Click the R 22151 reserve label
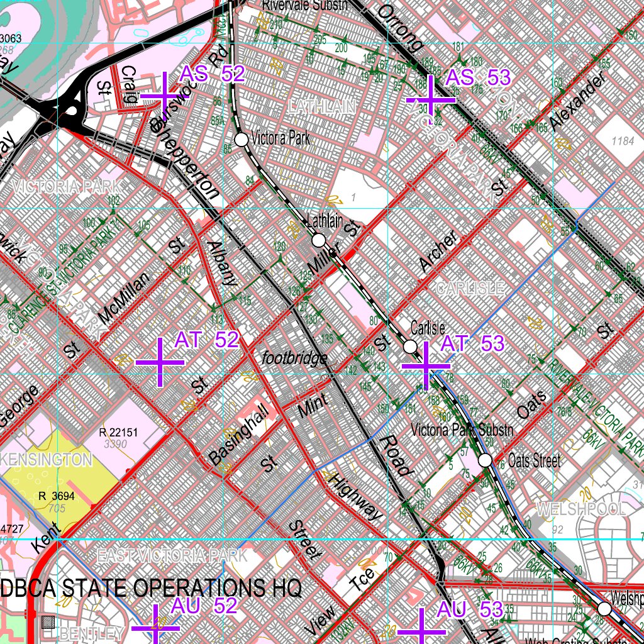This screenshot has height=644, width=644. tap(118, 433)
